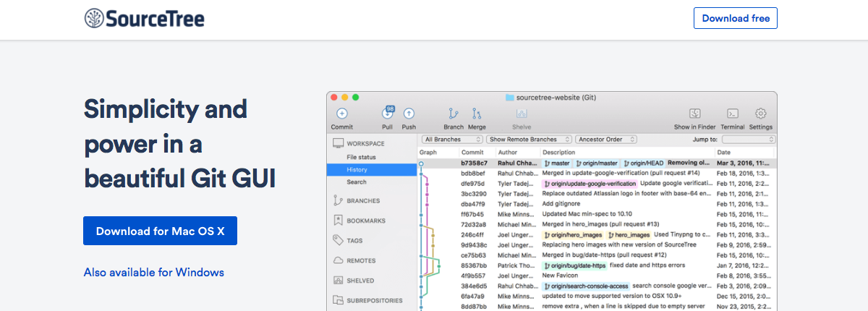Click the Branch toolbar icon
868x311 pixels.
(x=454, y=114)
